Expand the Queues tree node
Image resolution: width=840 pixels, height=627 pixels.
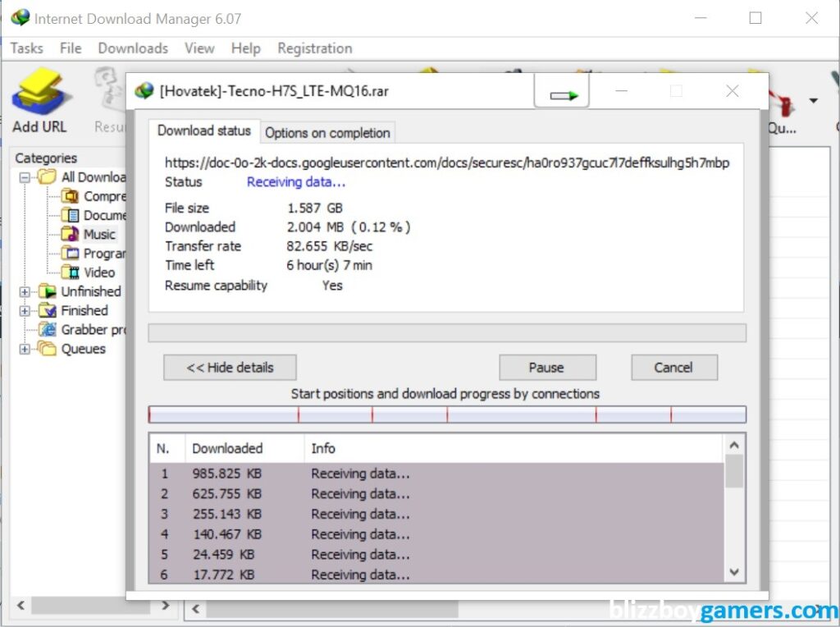(25, 350)
